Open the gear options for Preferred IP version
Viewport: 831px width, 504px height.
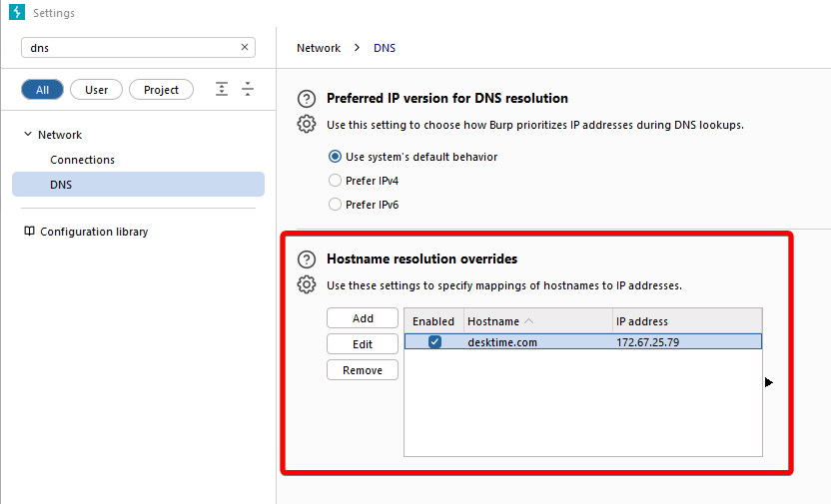coord(308,124)
